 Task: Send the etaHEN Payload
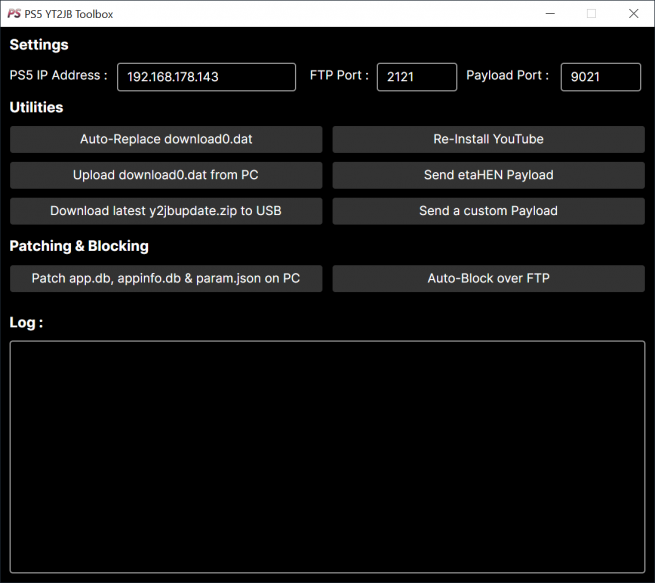(488, 175)
